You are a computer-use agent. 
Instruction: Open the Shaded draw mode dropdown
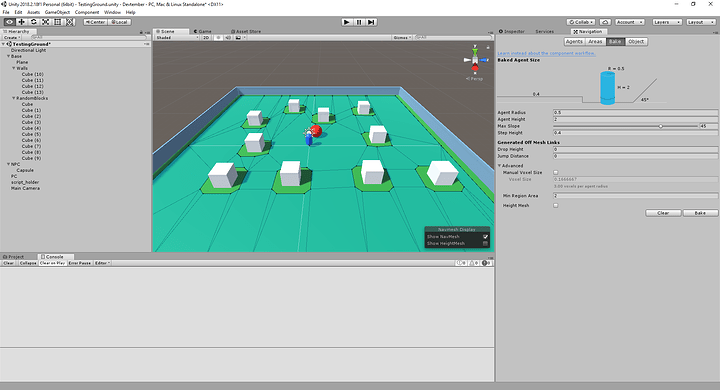[177, 38]
